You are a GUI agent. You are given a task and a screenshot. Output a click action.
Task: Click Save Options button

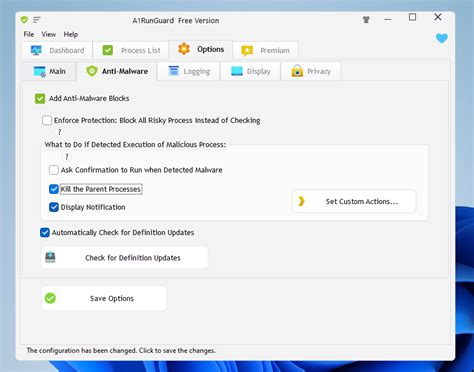[x=104, y=298]
